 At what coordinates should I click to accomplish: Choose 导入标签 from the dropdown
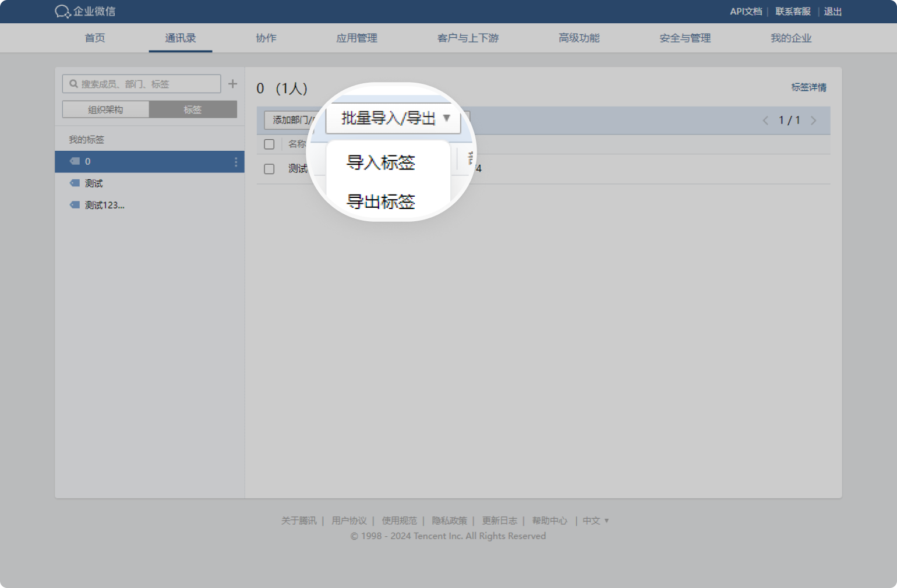381,162
